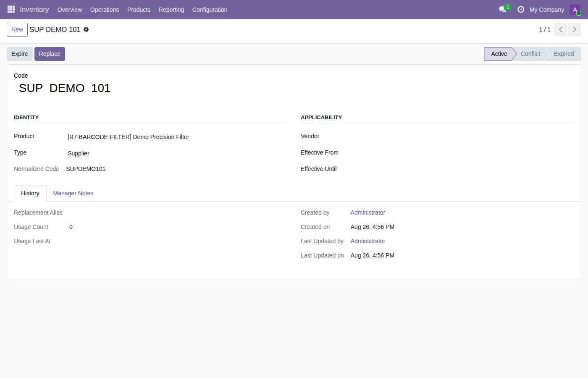588x378 pixels.
Task: Switch to the Manager Notes tab
Action: point(73,193)
